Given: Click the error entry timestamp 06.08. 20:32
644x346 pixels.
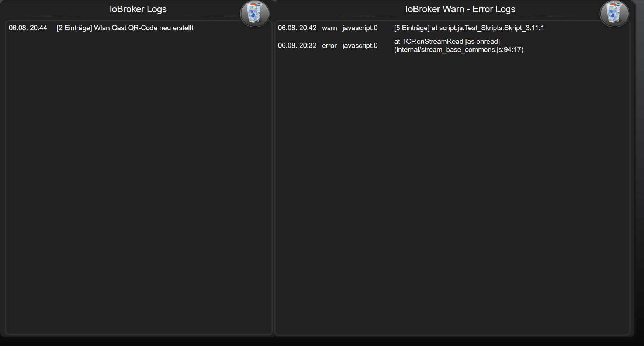Looking at the screenshot, I should click(297, 46).
